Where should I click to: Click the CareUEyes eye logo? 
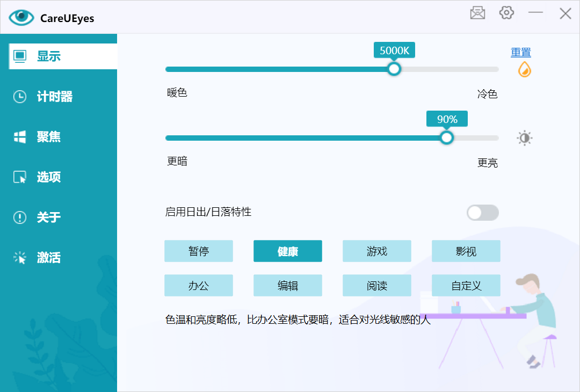(21, 17)
